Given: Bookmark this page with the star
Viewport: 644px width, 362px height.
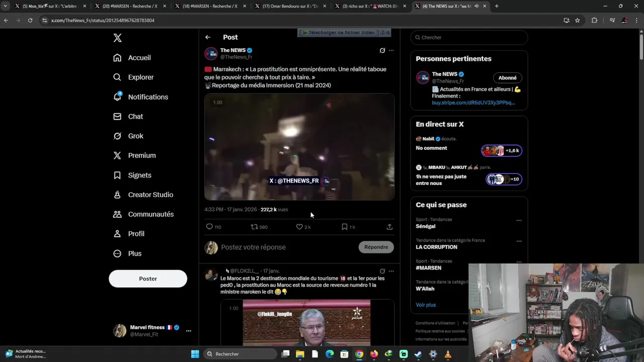Looking at the screenshot, I should [578, 20].
